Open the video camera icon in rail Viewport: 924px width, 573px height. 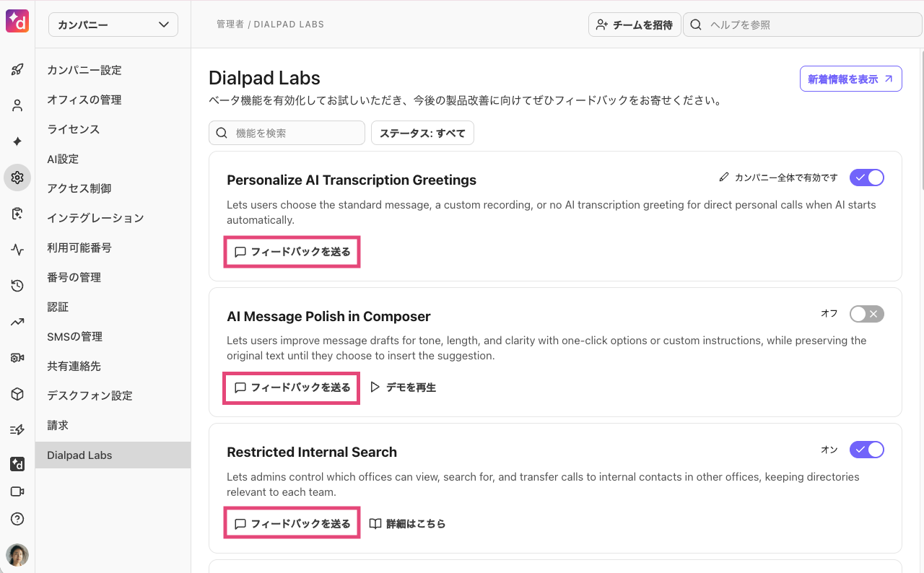pyautogui.click(x=17, y=491)
